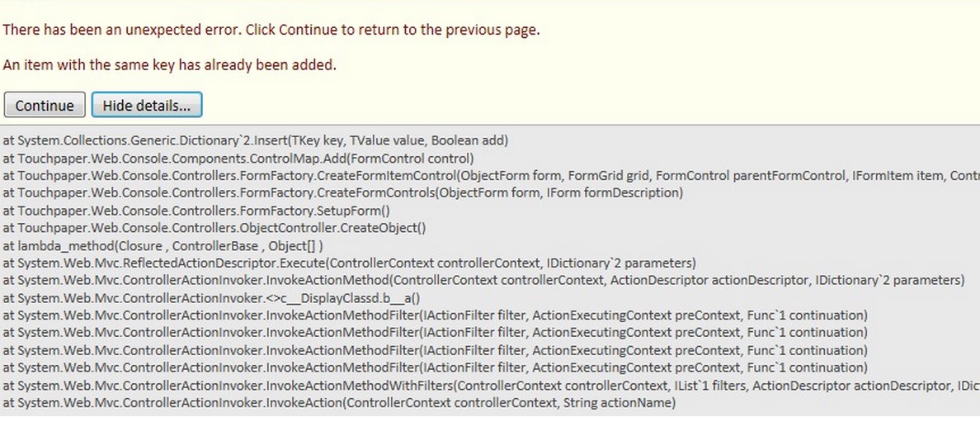The image size is (980, 422).
Task: Select the FormFactory.CreateFormControls trace line
Action: click(342, 192)
